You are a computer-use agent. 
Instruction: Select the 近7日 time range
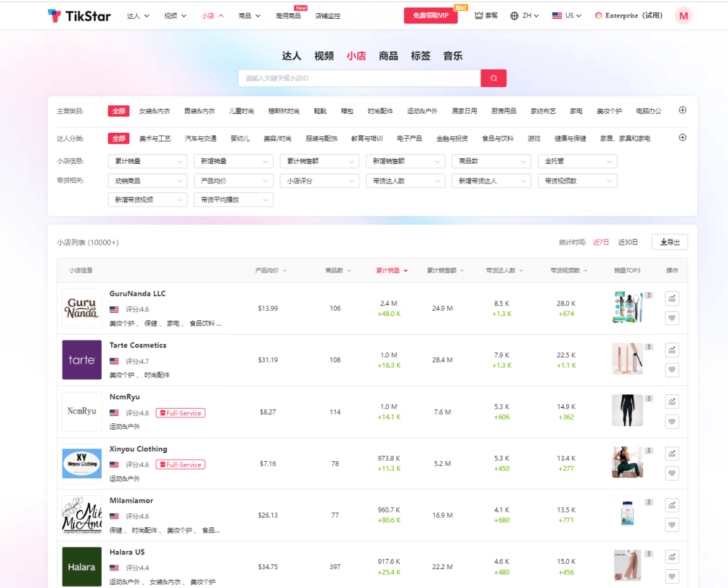tap(601, 242)
